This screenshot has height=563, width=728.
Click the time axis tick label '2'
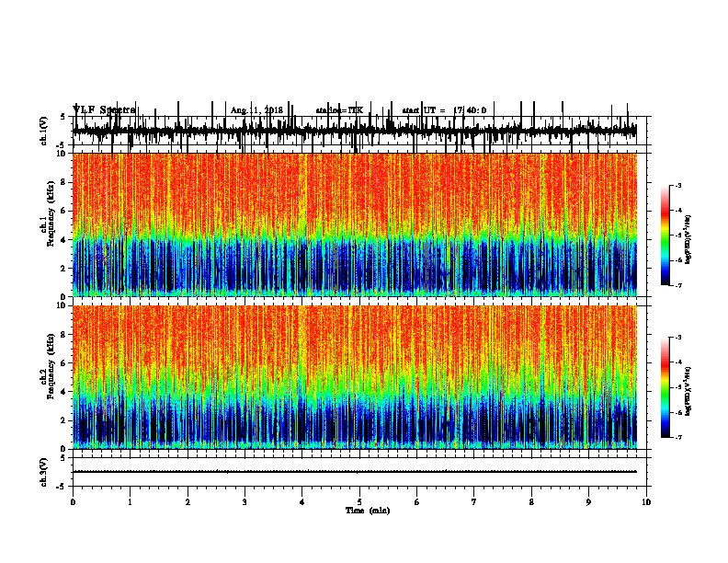tap(188, 502)
